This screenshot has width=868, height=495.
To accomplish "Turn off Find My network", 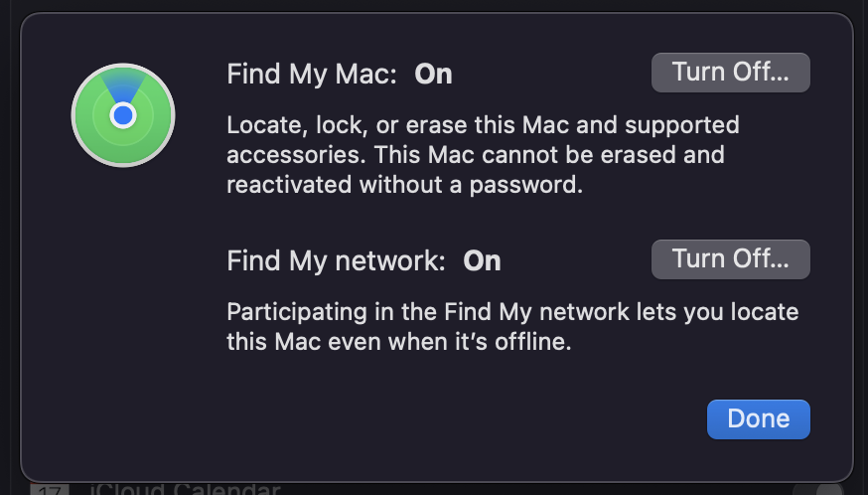I will pos(730,259).
